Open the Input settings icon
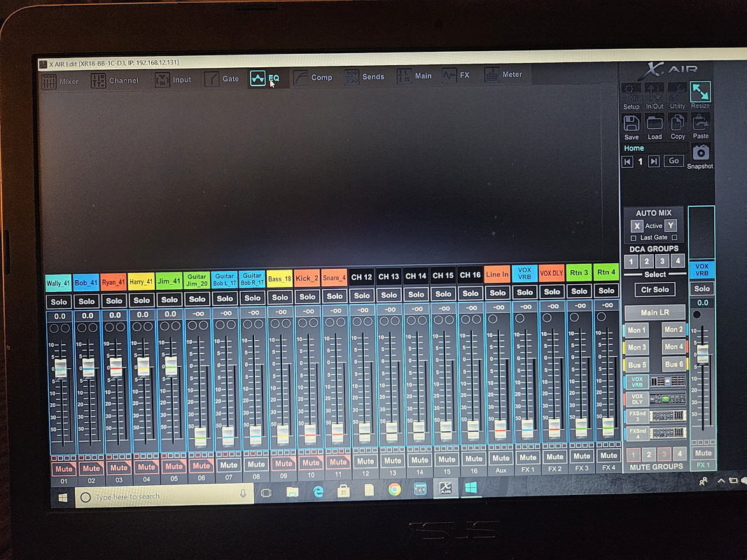The image size is (747, 560). [162, 80]
